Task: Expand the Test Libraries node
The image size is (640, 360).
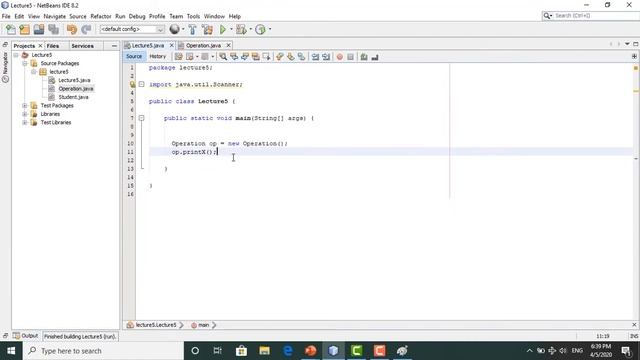Action: point(25,122)
